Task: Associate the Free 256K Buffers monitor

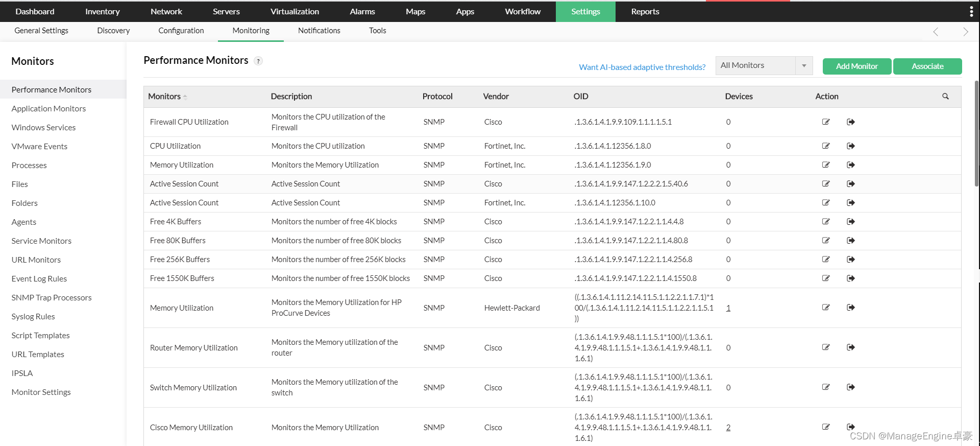Action: coord(851,259)
